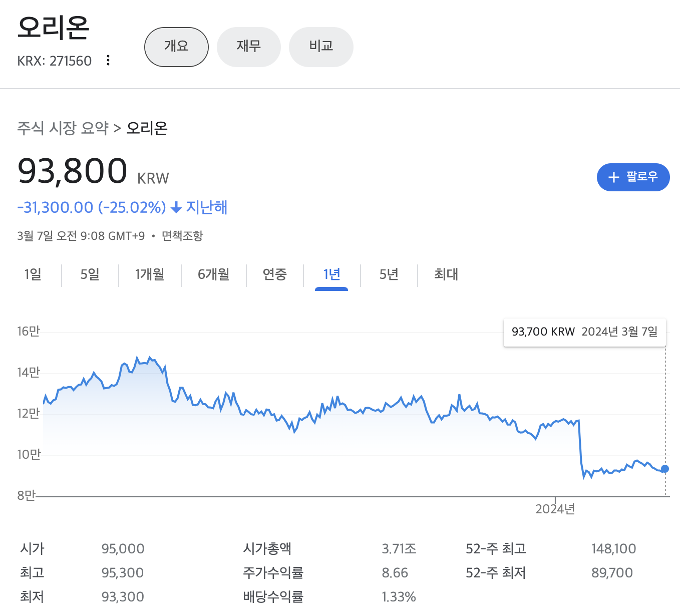The image size is (680, 616).
Task: Show the 최대 time range
Action: 446,274
